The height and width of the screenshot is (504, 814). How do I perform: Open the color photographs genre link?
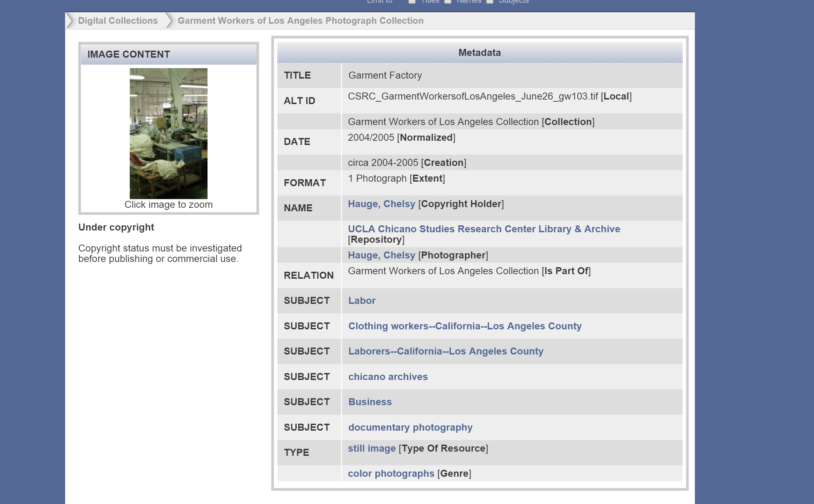pyautogui.click(x=391, y=474)
